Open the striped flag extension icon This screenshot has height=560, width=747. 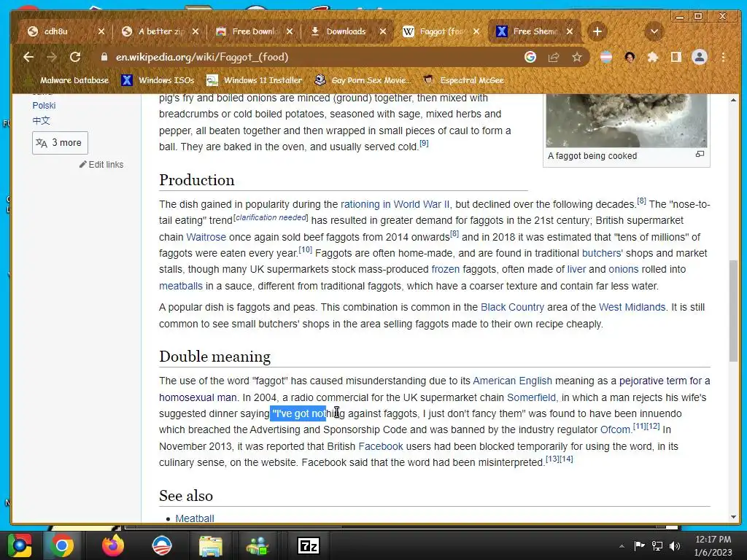pyautogui.click(x=606, y=57)
